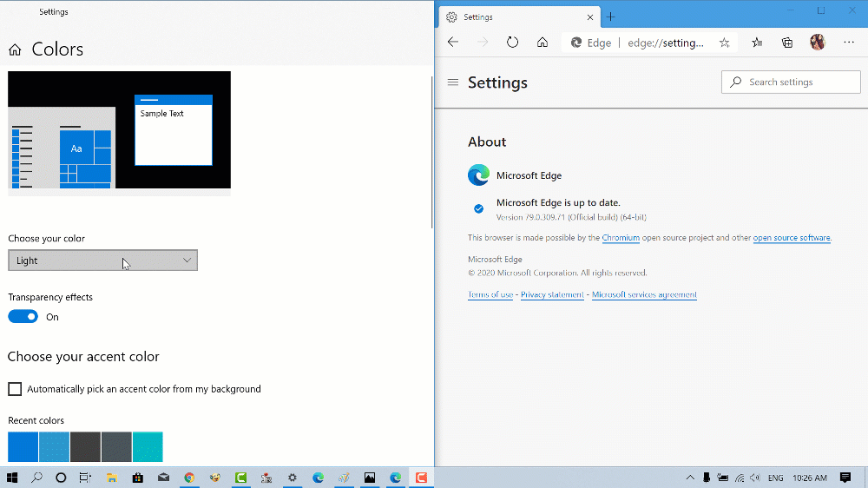Click the ENG language indicator
This screenshot has height=488, width=868.
[x=775, y=478]
